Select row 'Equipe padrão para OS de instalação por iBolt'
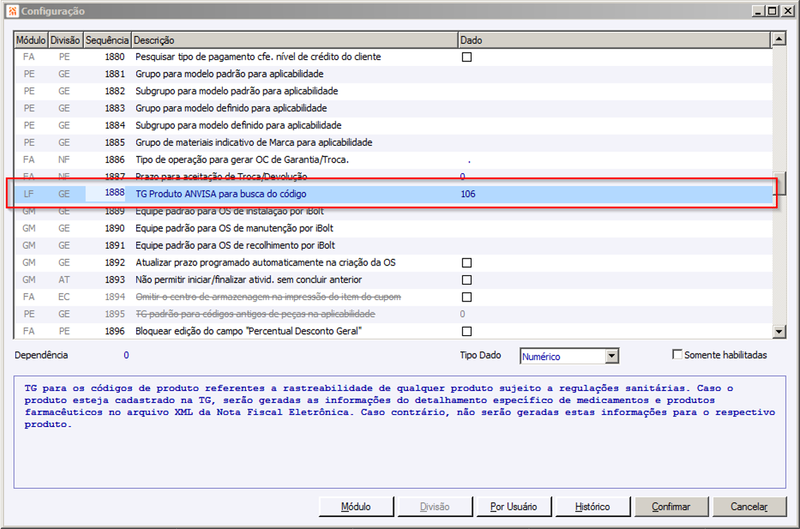The image size is (800, 529). pyautogui.click(x=393, y=212)
